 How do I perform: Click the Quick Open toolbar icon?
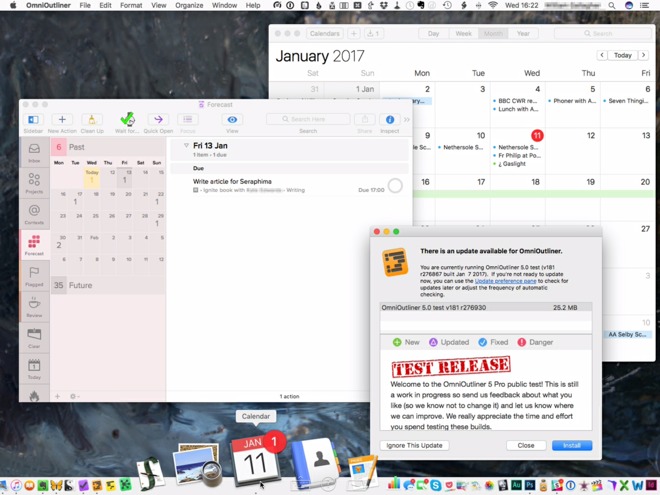(158, 120)
